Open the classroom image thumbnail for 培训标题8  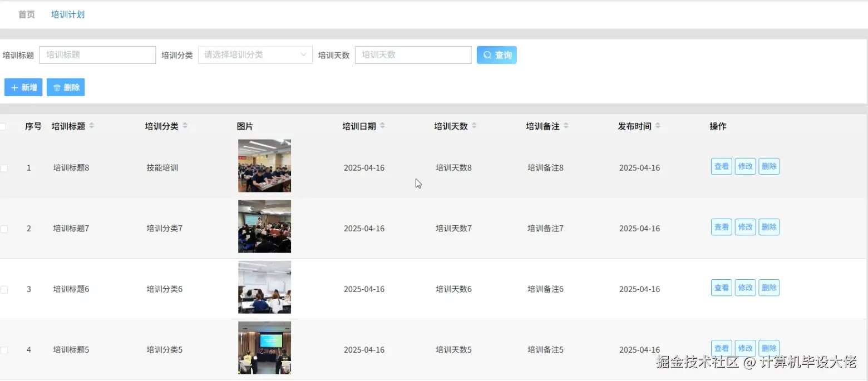264,166
